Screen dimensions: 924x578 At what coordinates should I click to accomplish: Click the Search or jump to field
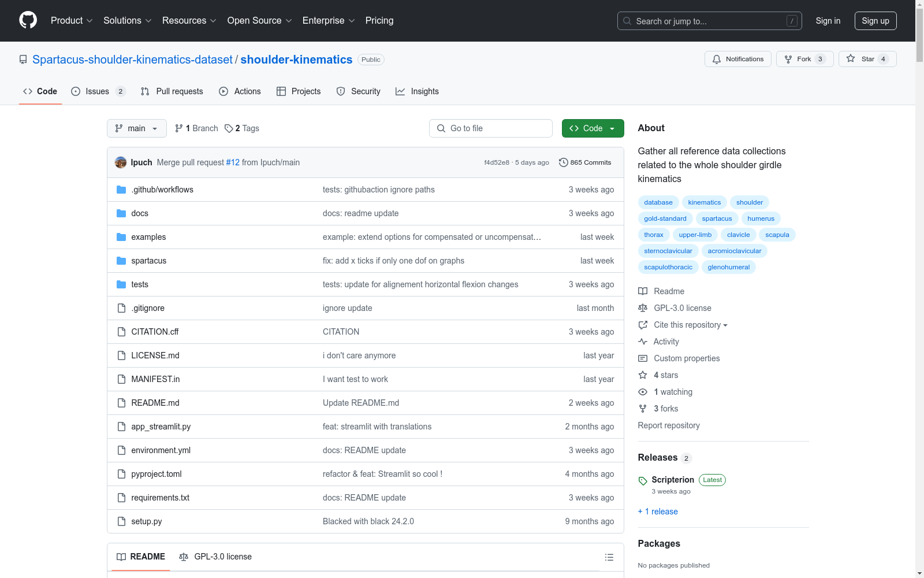click(710, 21)
